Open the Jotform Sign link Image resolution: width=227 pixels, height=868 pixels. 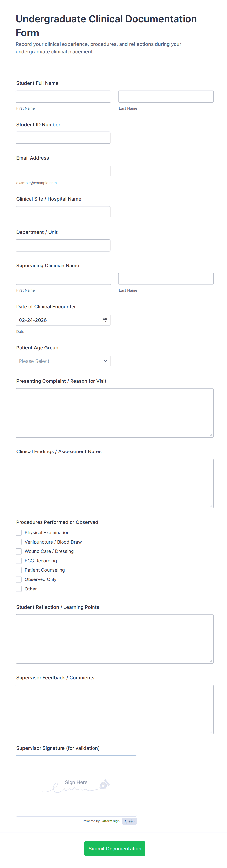click(x=110, y=821)
